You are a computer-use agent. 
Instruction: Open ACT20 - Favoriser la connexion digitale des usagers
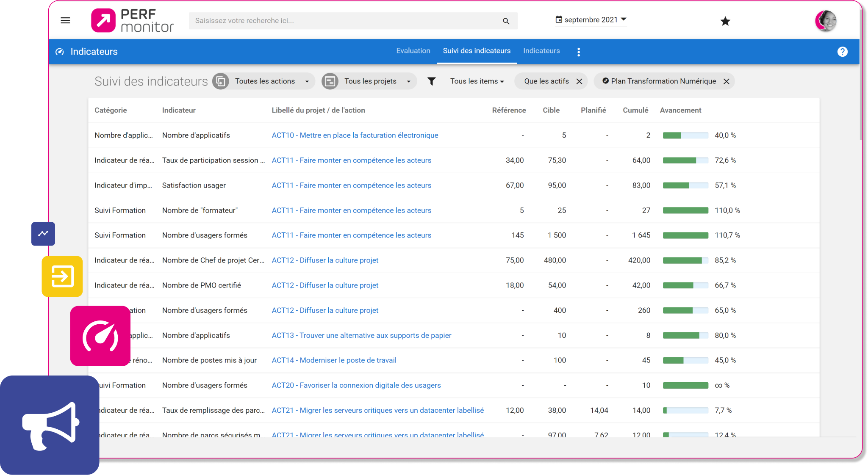pyautogui.click(x=356, y=385)
